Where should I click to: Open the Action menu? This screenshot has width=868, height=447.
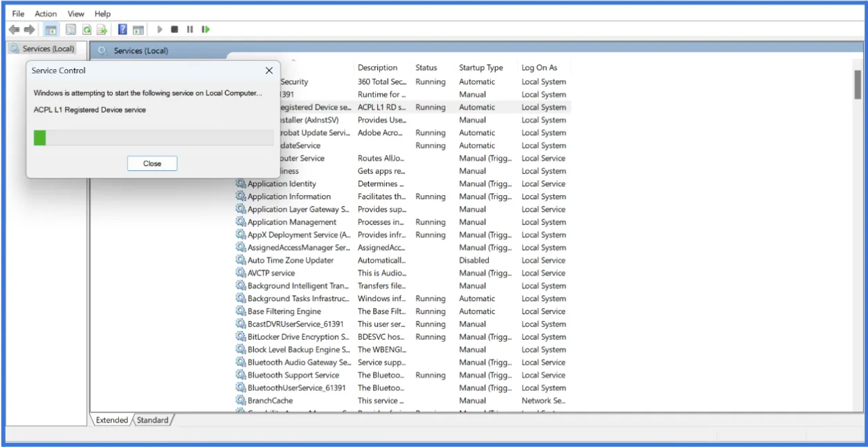point(46,14)
